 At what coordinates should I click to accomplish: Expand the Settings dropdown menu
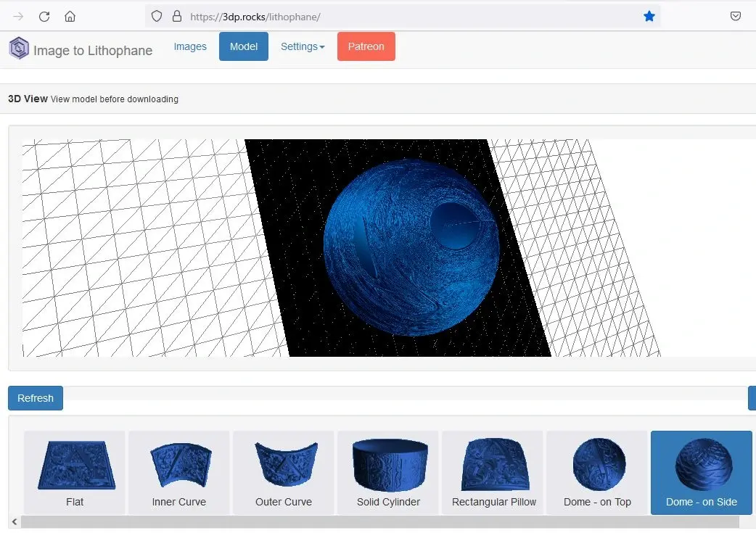303,46
